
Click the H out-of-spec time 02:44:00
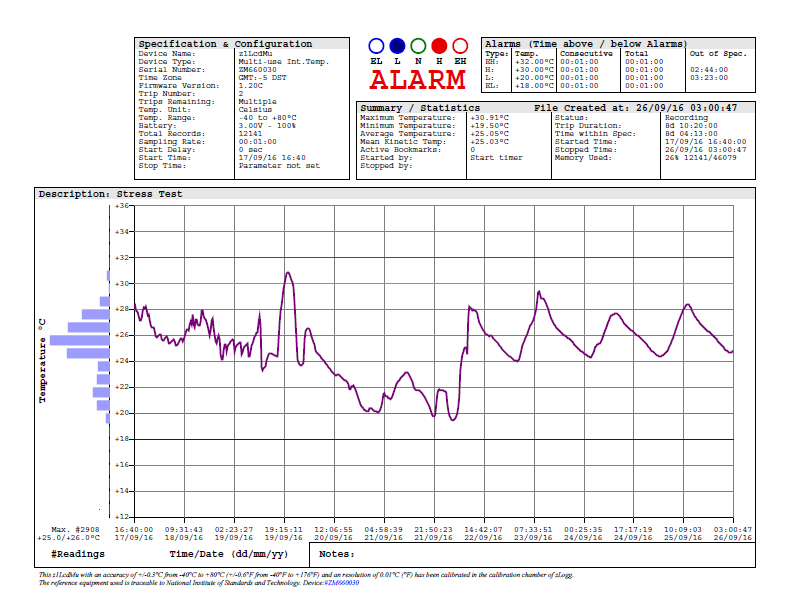708,69
